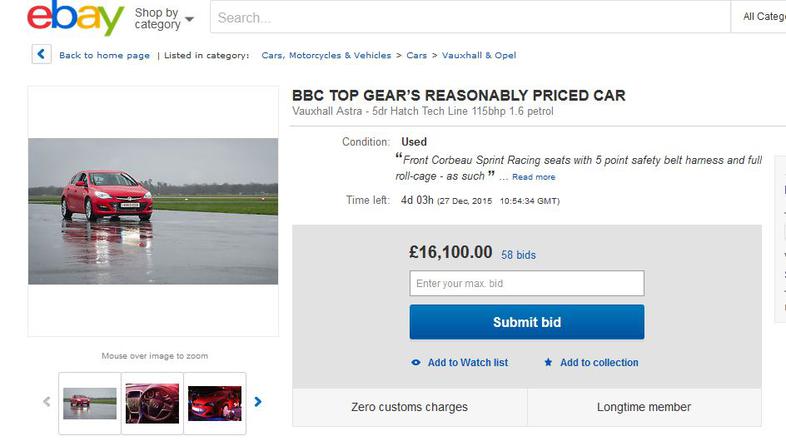Go to the Vauxhall & Opel breadcrumb
Viewport: 786px width, 441px height.
tap(477, 55)
